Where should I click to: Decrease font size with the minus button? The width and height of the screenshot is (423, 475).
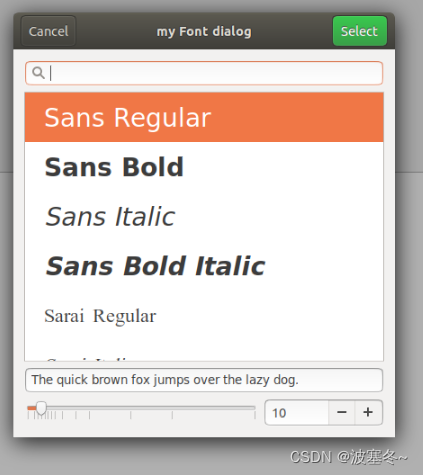(342, 413)
